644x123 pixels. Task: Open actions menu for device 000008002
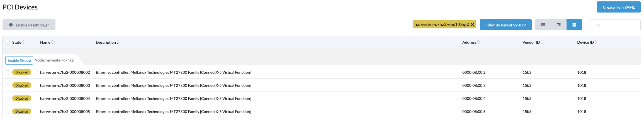(x=634, y=72)
